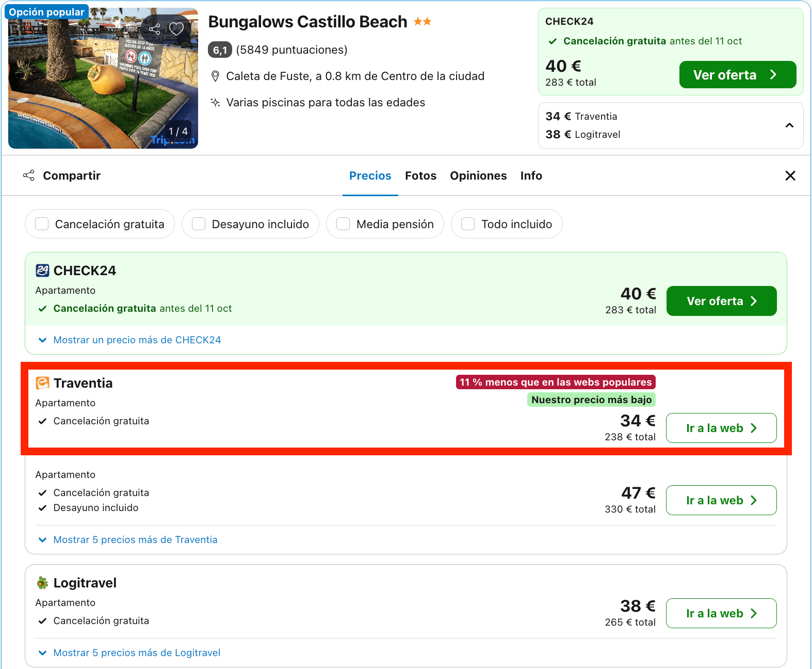Click '11 % menos que en las webs populares' badge
The image size is (812, 669).
tap(556, 382)
